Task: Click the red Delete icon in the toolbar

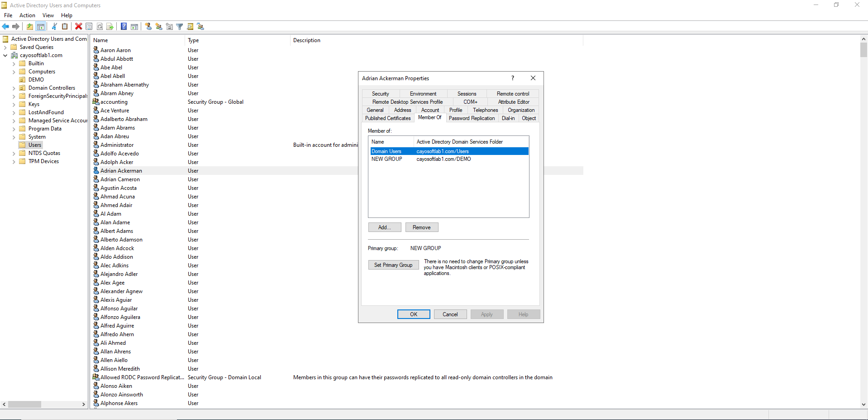Action: (x=78, y=26)
